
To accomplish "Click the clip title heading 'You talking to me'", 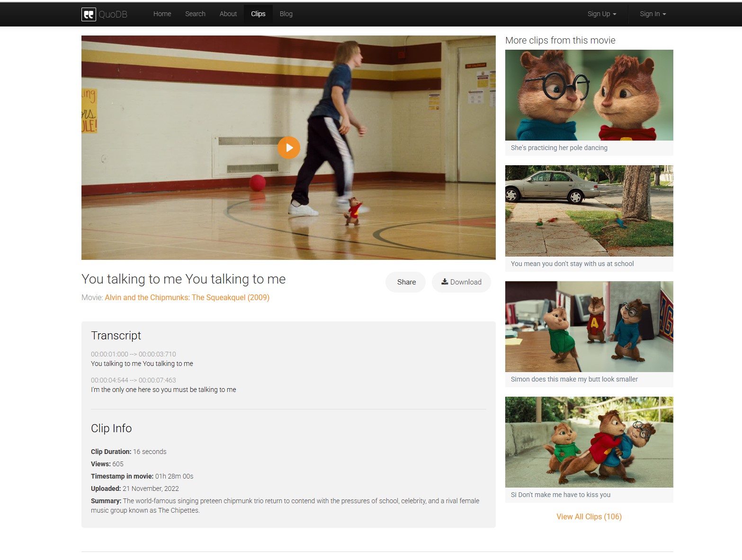I will point(184,279).
